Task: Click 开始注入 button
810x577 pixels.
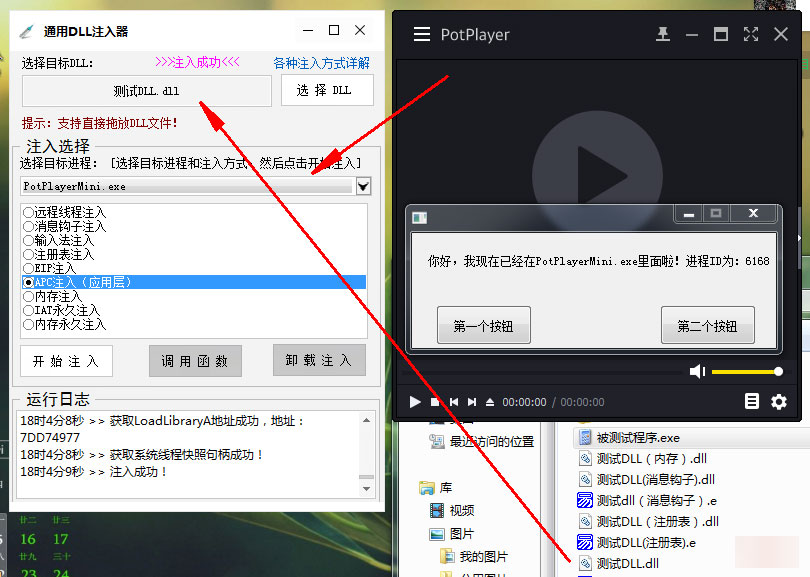Action: [66, 361]
